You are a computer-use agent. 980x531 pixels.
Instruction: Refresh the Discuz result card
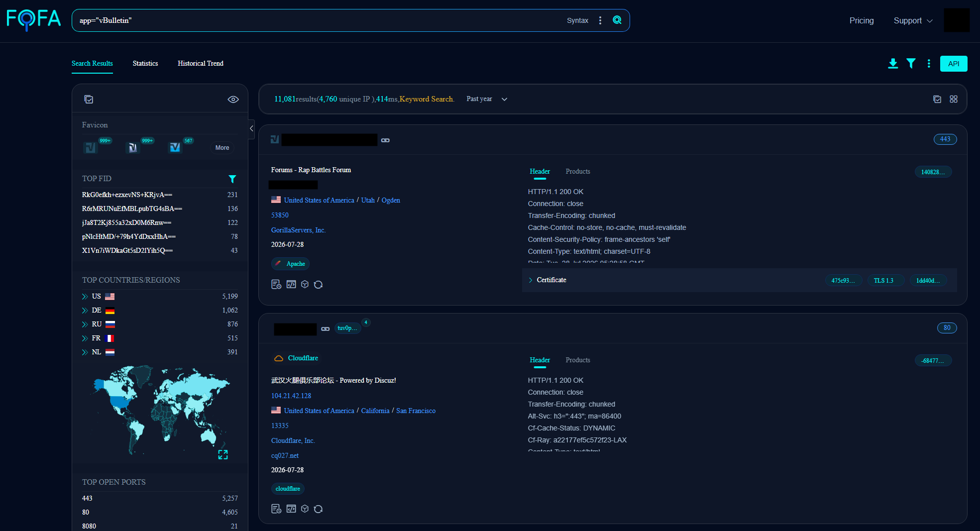319,509
